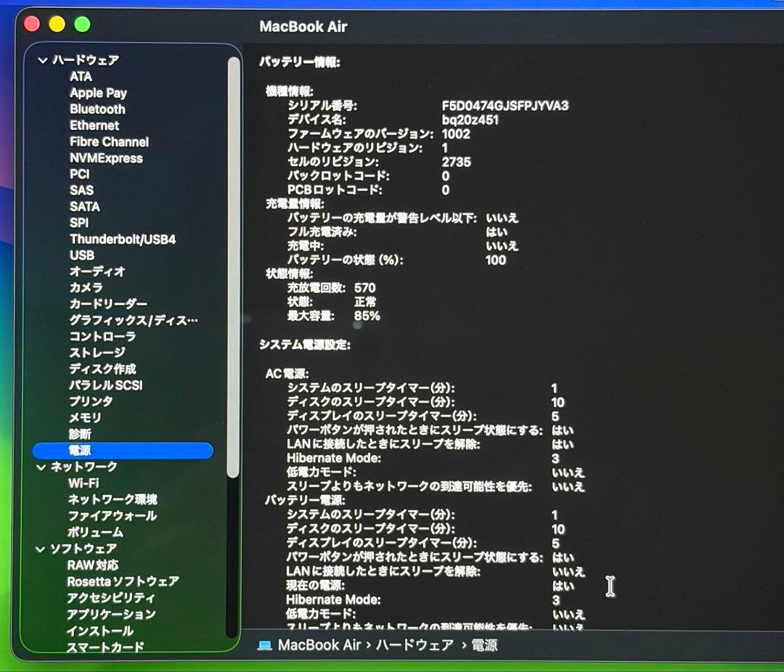784x672 pixels.
Task: Click ハードウェア in the path bar
Action: (x=415, y=645)
